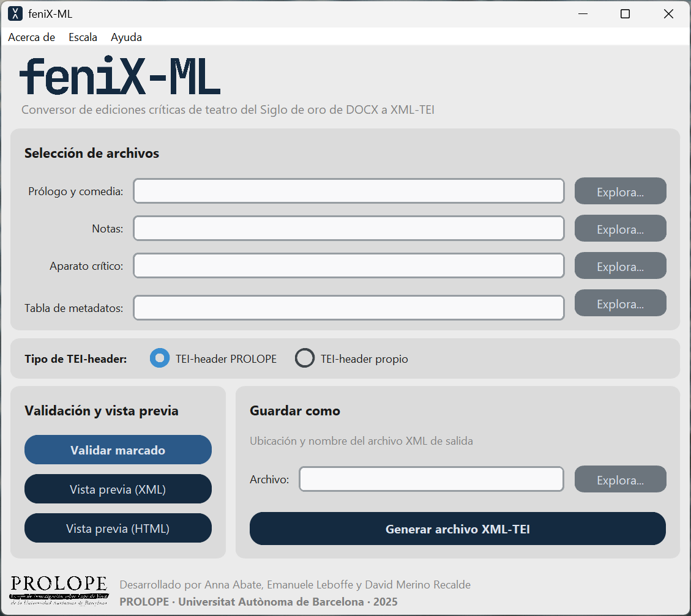The height and width of the screenshot is (616, 691).
Task: Choose output location with Archivo Explora button
Action: tap(620, 480)
